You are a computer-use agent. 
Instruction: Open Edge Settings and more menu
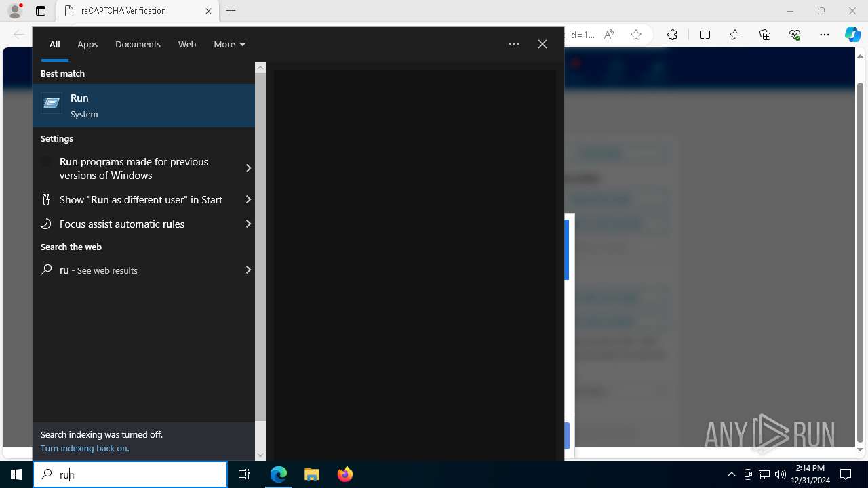tap(825, 35)
